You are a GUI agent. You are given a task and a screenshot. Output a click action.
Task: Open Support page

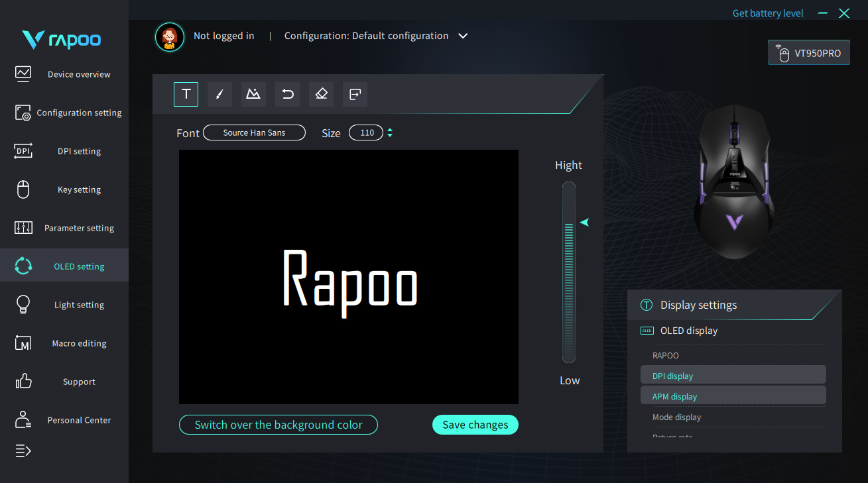tap(79, 382)
